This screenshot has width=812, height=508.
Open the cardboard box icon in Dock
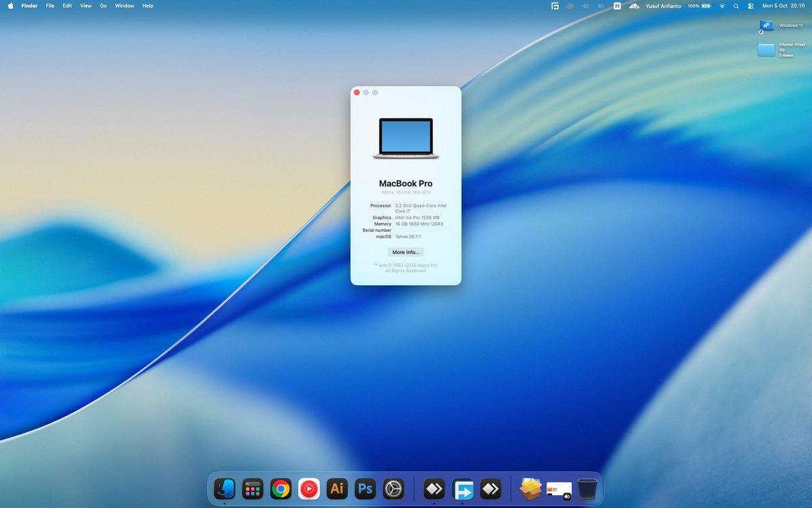[531, 488]
